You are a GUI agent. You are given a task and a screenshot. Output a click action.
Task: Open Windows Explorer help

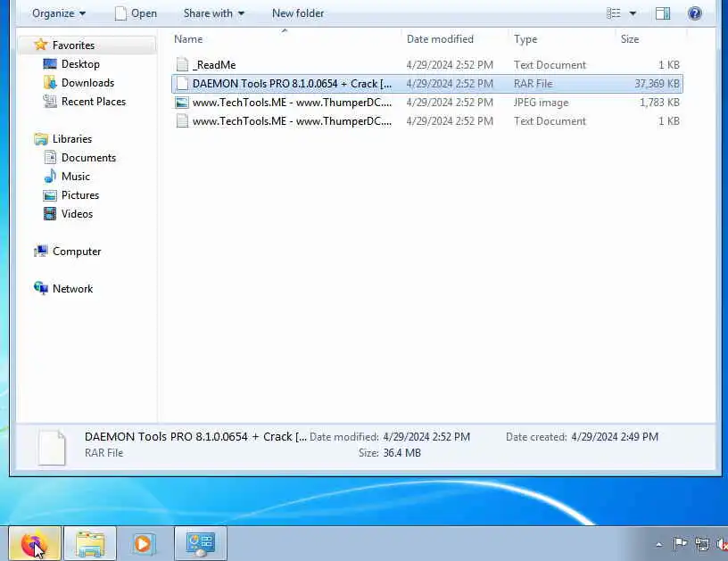[695, 13]
